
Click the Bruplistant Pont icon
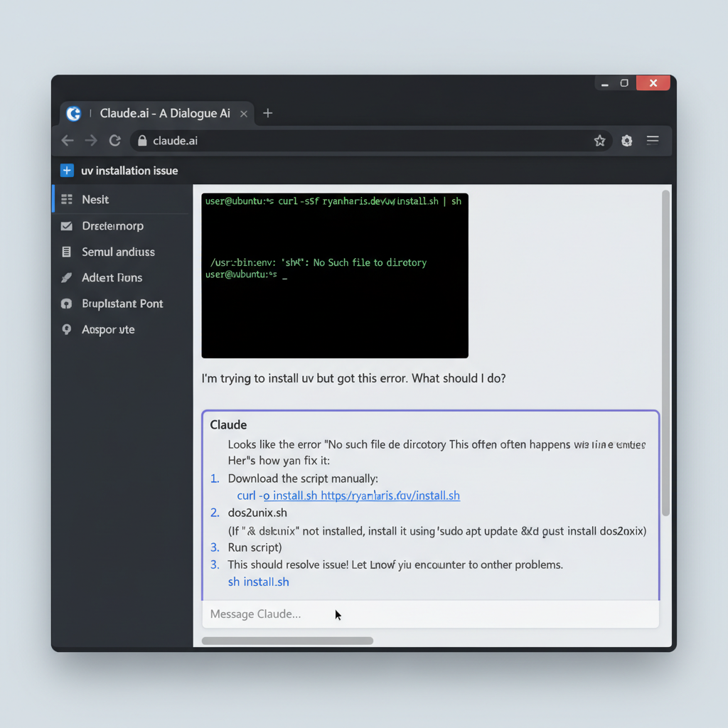66,304
